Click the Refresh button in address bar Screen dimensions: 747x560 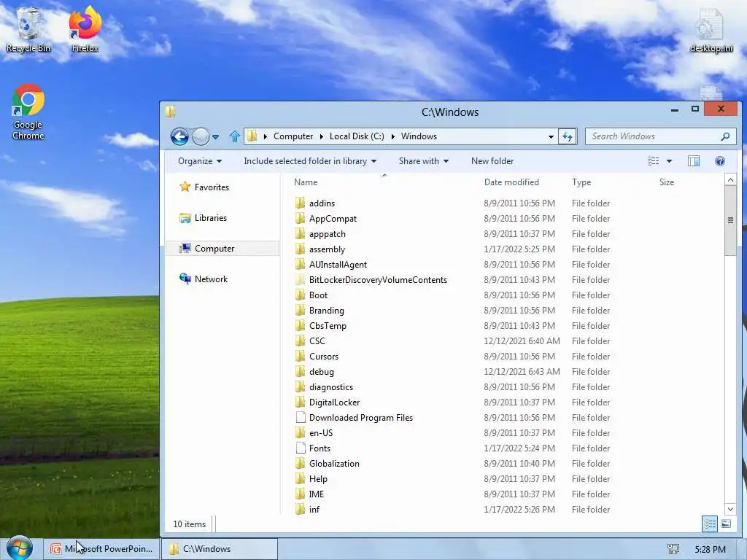[568, 136]
